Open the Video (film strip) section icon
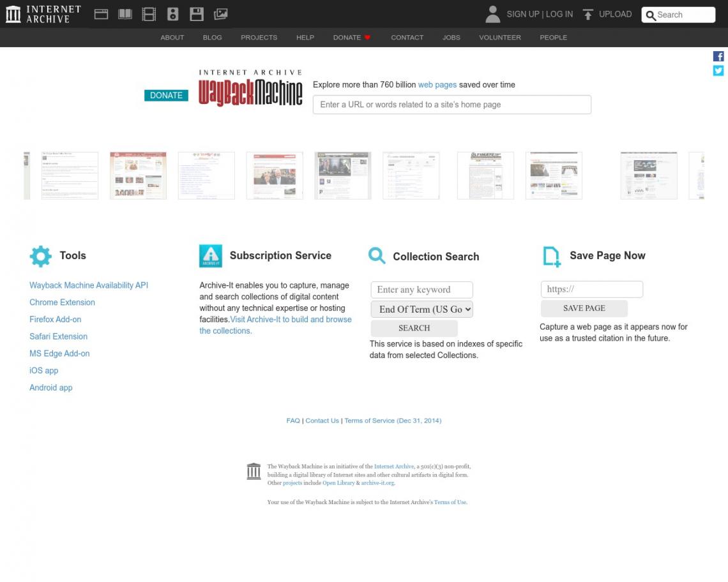Image resolution: width=728 pixels, height=582 pixels. tap(149, 15)
